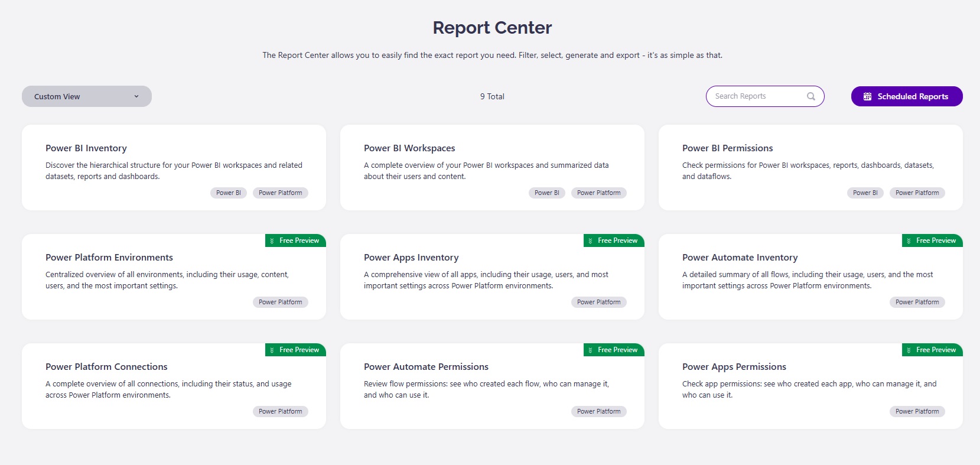Screen dimensions: 980x465
Task: Open the Scheduled Reports page
Action: pyautogui.click(x=907, y=96)
